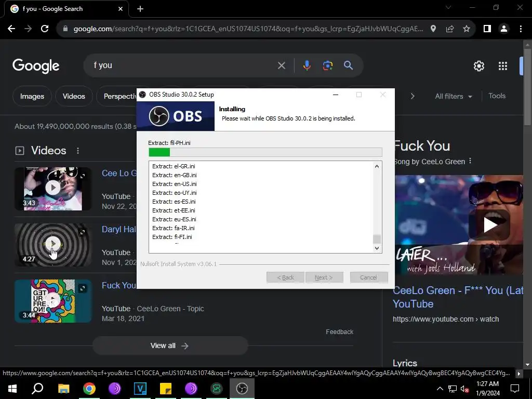Click the location pin icon in address bar
532x399 pixels.
point(433,29)
